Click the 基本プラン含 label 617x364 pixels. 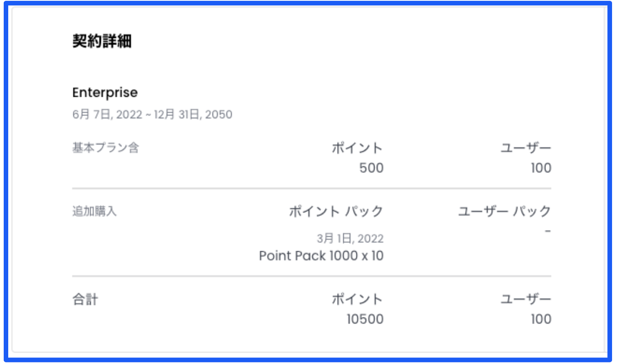pos(106,147)
